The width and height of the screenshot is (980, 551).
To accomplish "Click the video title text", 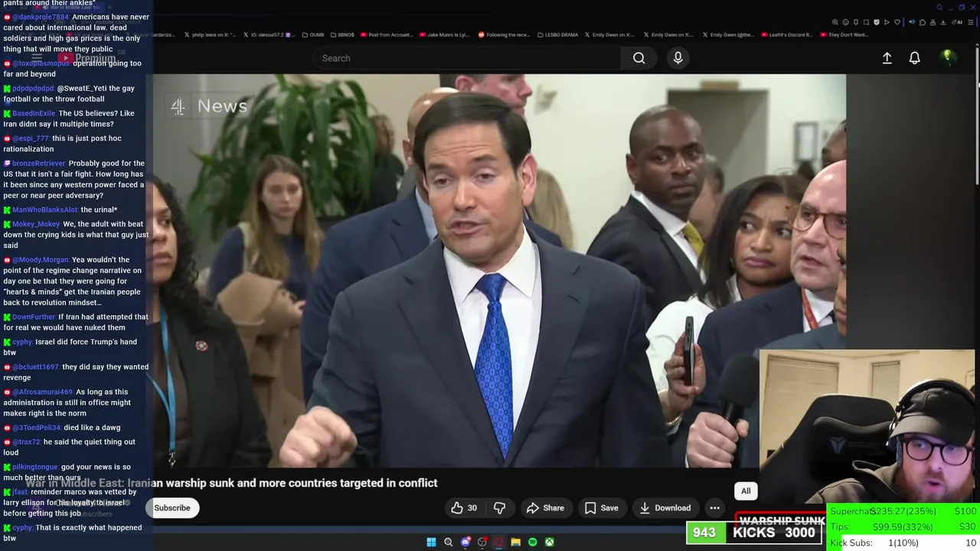I will point(231,483).
